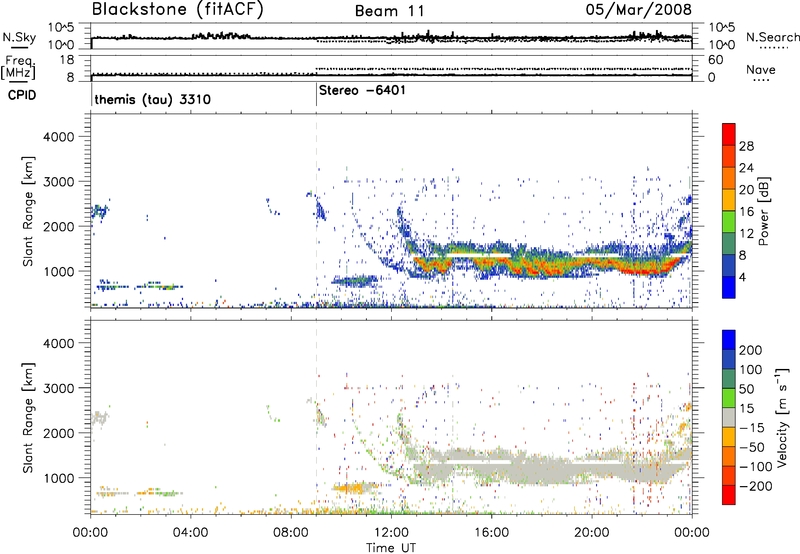Click the '18' frequency axis value
800x554 pixels.
coord(68,60)
